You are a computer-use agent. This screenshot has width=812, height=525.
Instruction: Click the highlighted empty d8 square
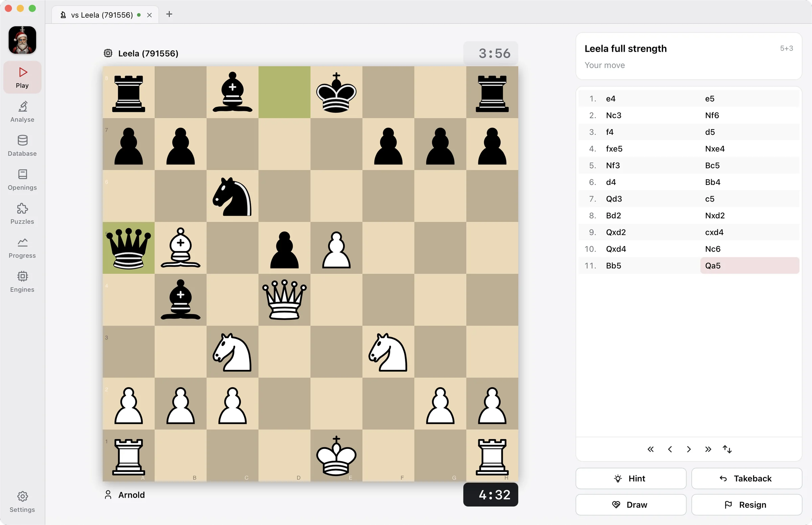pyautogui.click(x=284, y=92)
